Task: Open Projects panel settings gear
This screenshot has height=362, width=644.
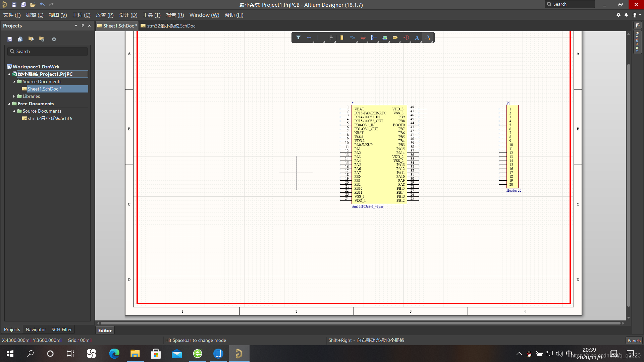Action: pos(54,39)
